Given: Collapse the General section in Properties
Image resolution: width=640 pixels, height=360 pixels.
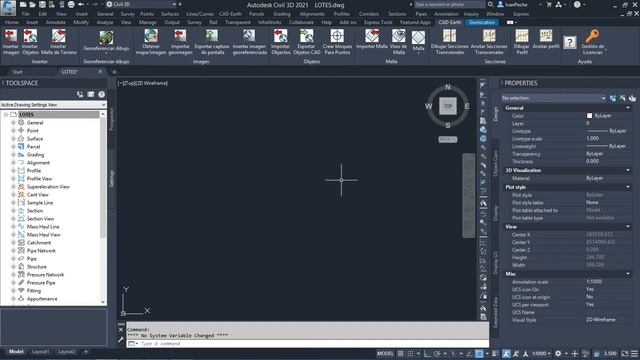Looking at the screenshot, I should (x=628, y=108).
